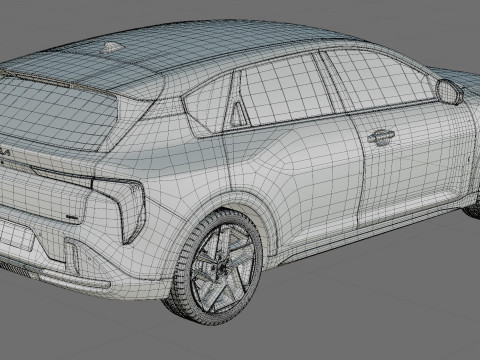Select the front door handle
This screenshot has width=480, height=360.
pyautogui.click(x=381, y=137)
